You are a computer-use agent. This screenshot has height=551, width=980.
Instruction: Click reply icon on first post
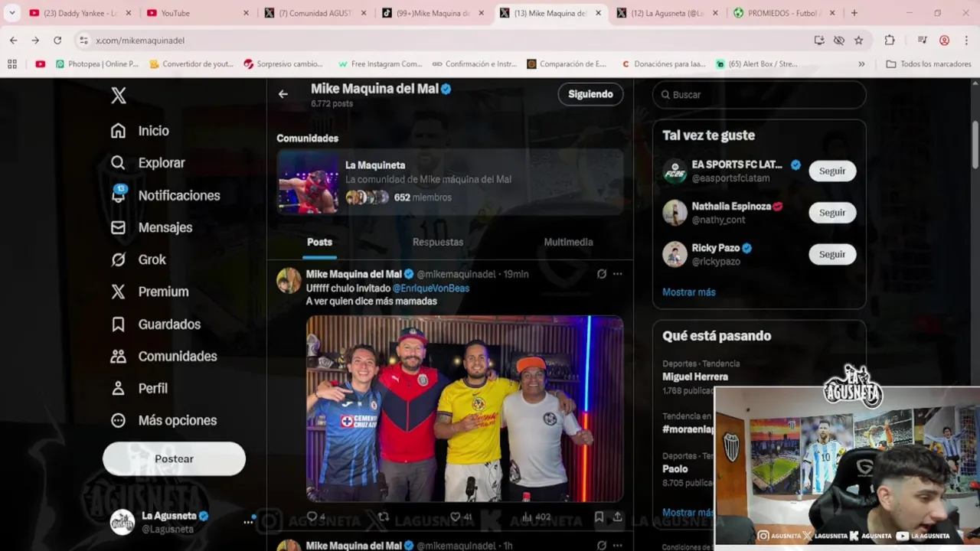tap(312, 517)
